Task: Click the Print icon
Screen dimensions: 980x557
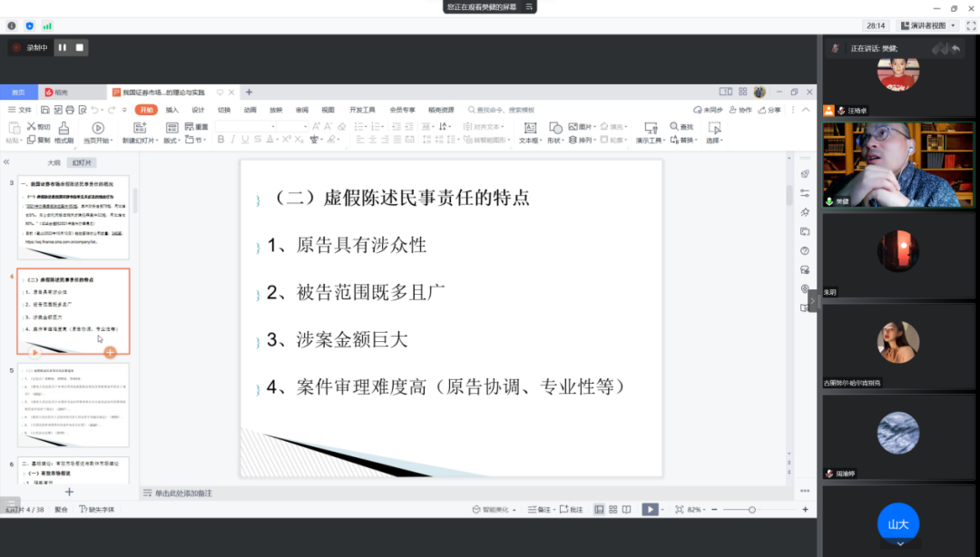Action: click(70, 110)
